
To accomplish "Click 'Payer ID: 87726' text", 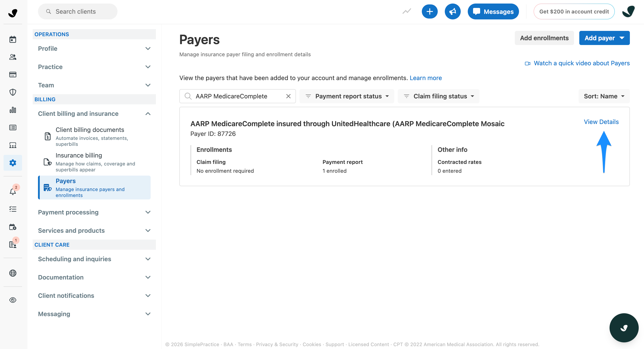I will 213,134.
